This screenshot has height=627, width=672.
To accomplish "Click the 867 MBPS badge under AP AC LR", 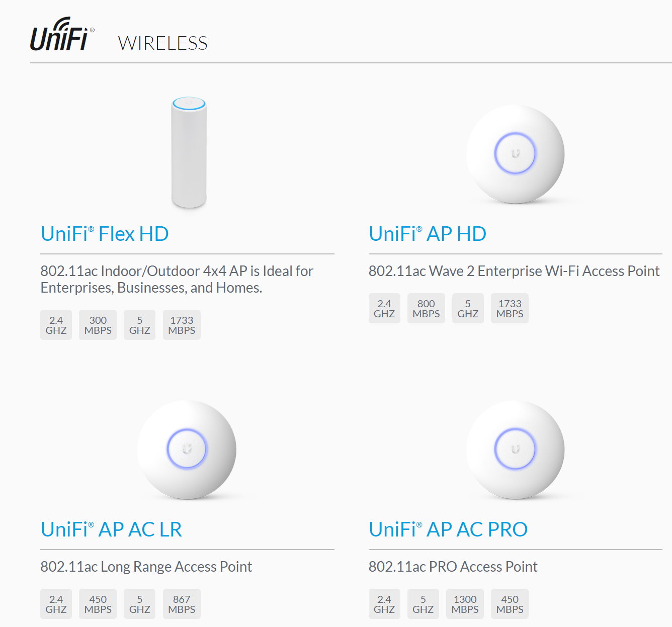I will [182, 604].
